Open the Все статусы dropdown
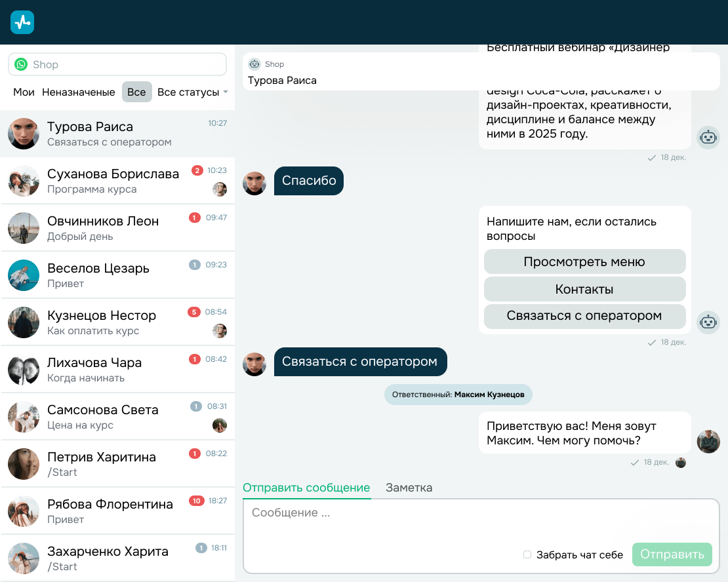Image resolution: width=728 pixels, height=582 pixels. (x=192, y=92)
